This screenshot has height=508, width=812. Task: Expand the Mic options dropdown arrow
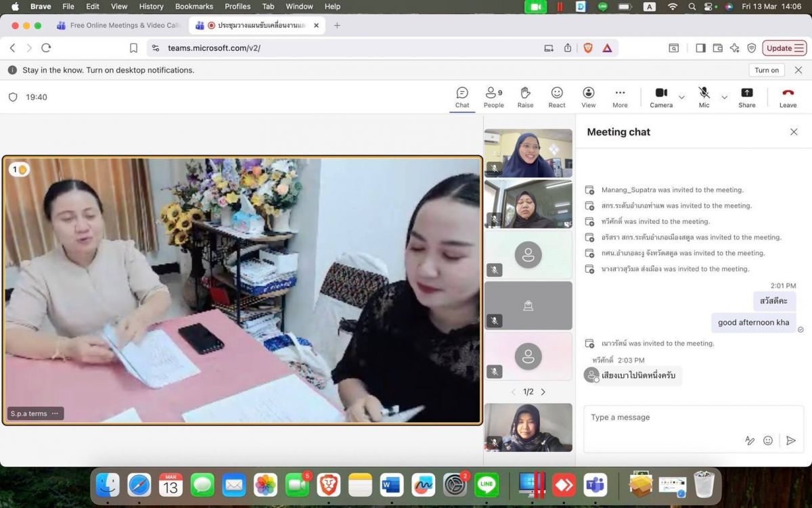click(724, 97)
